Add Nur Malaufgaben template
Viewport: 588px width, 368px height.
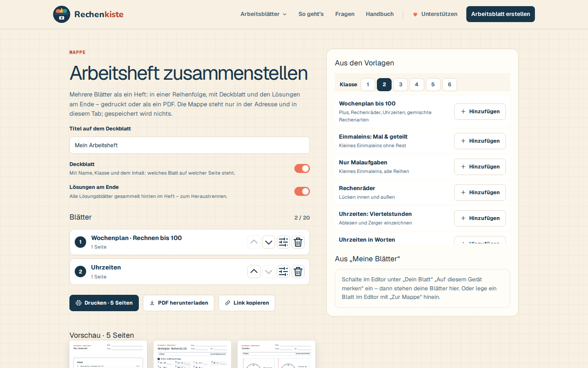[x=480, y=167]
